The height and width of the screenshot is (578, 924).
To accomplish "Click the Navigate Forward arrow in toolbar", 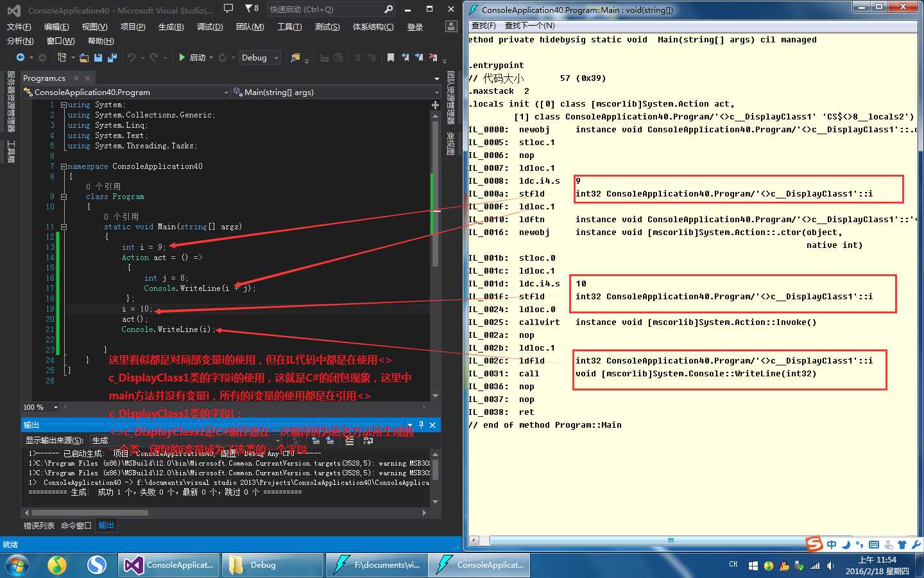I will click(42, 58).
